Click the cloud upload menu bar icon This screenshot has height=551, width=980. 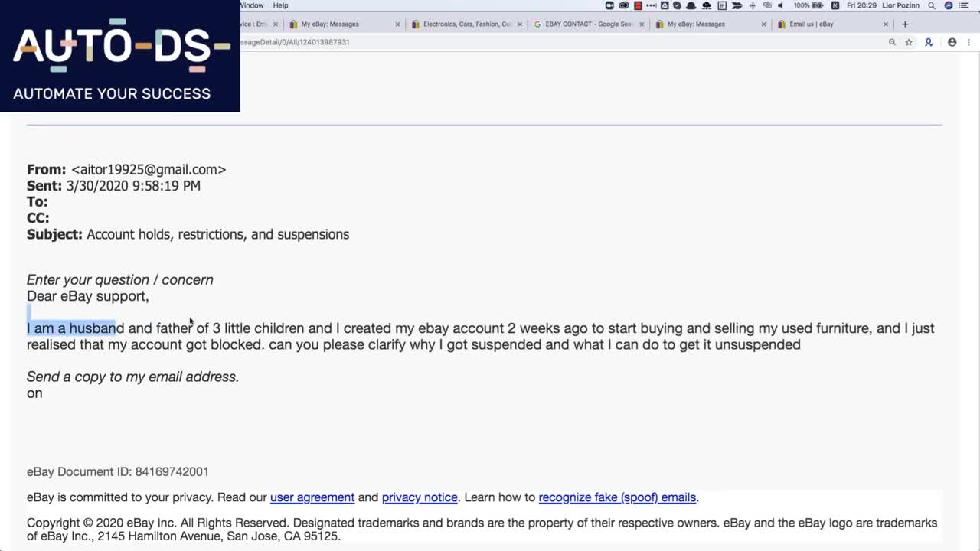coord(707,5)
